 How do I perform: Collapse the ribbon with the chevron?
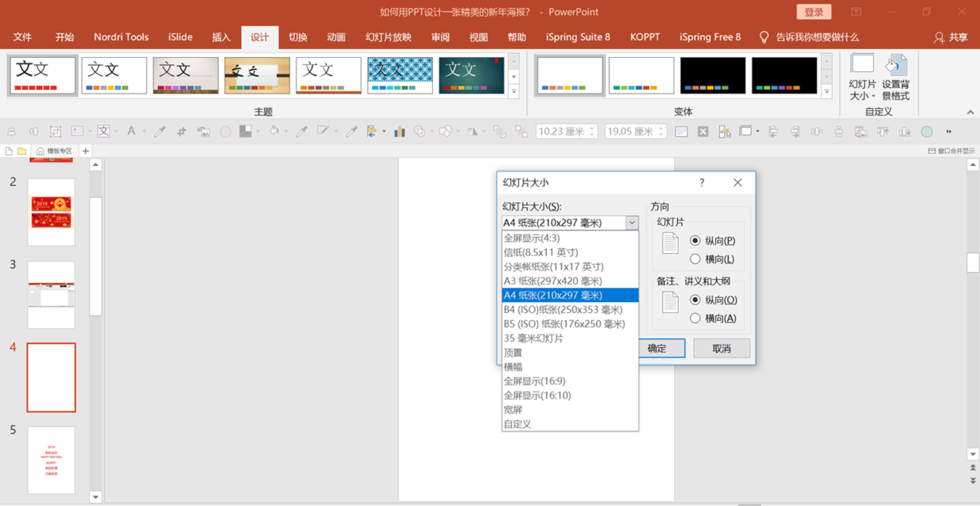click(971, 112)
